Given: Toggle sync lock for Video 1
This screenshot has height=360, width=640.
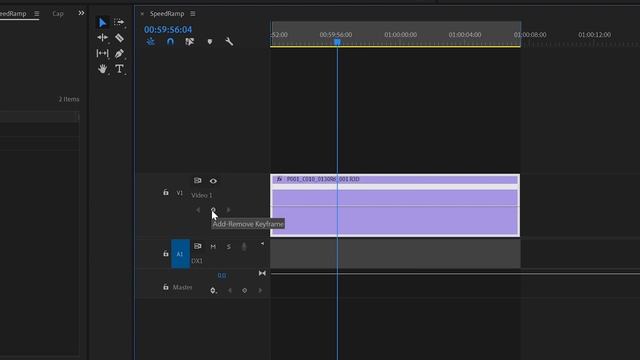Looking at the screenshot, I should click(x=198, y=180).
